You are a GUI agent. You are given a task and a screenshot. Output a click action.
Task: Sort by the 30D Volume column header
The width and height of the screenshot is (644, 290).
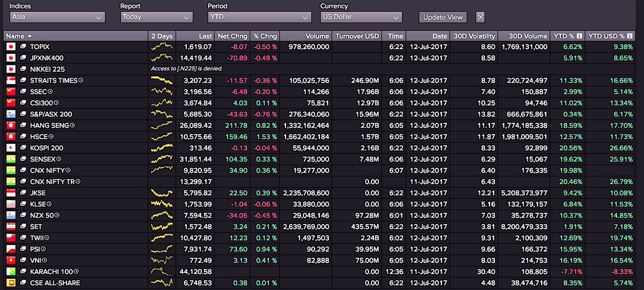point(524,36)
